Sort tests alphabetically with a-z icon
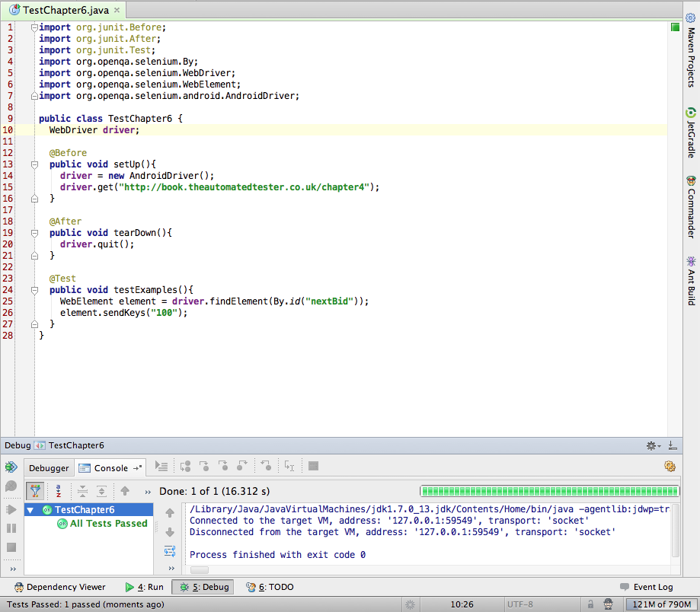 [58, 491]
